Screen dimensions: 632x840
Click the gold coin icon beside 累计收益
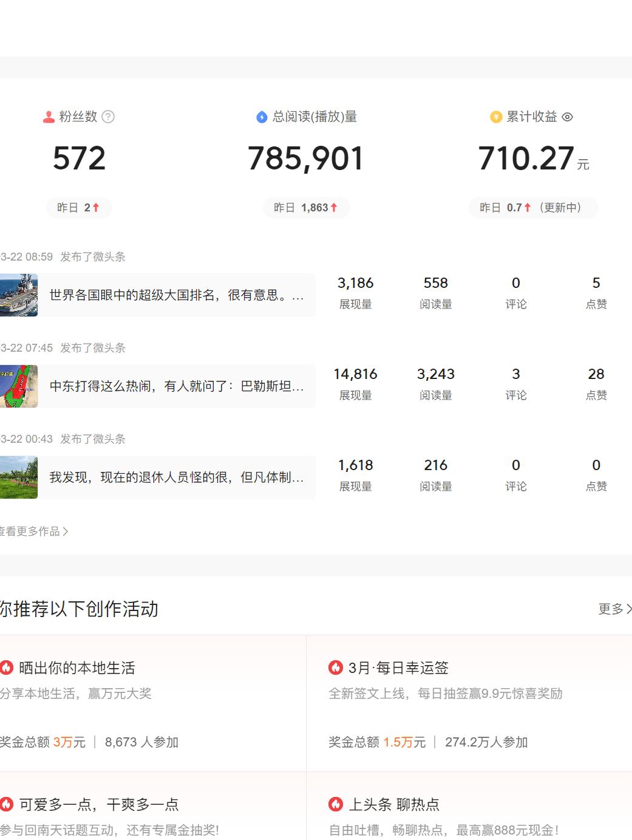coord(494,117)
